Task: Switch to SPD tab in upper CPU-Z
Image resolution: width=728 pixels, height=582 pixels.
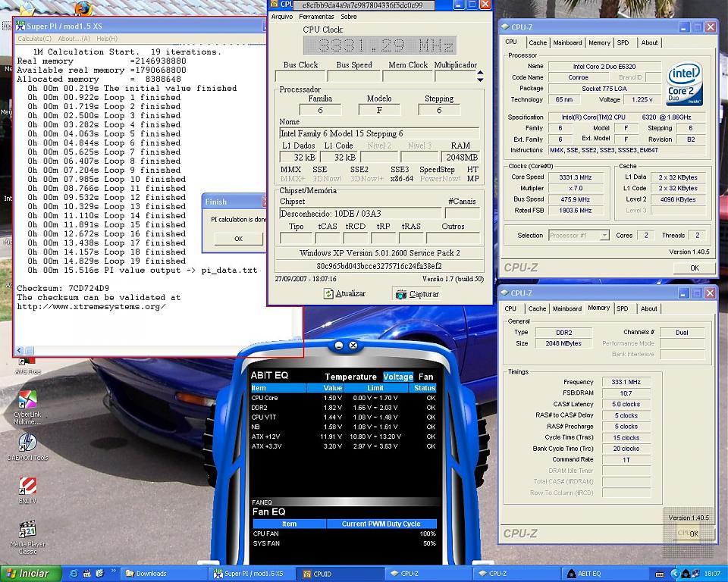Action: (x=623, y=42)
